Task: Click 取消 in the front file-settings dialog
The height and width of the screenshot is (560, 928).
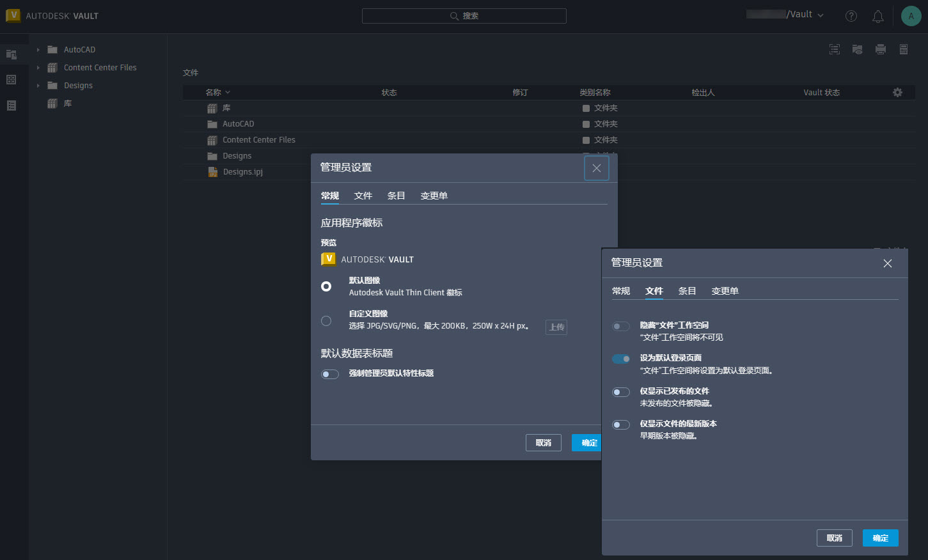Action: click(x=835, y=538)
